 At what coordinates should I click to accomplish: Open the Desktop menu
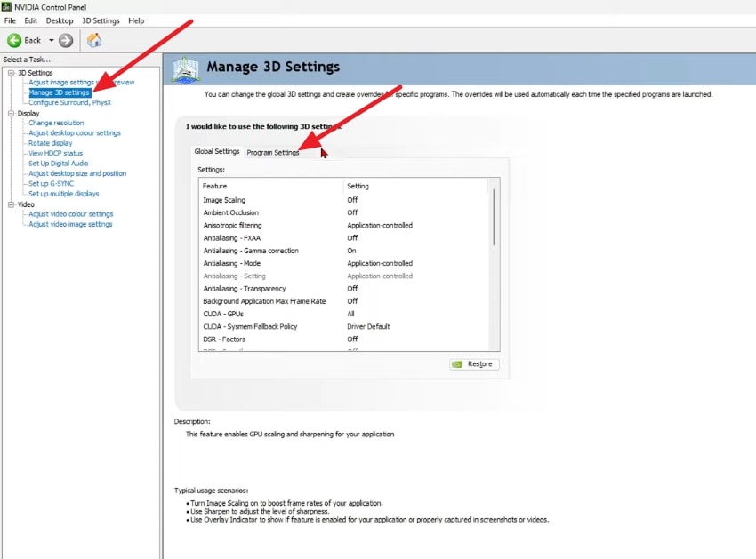(60, 20)
